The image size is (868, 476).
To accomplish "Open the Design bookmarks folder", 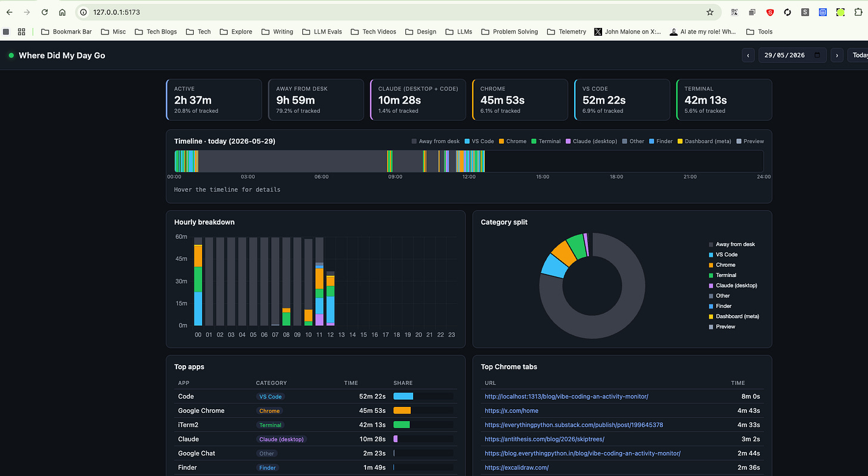I will [x=420, y=32].
